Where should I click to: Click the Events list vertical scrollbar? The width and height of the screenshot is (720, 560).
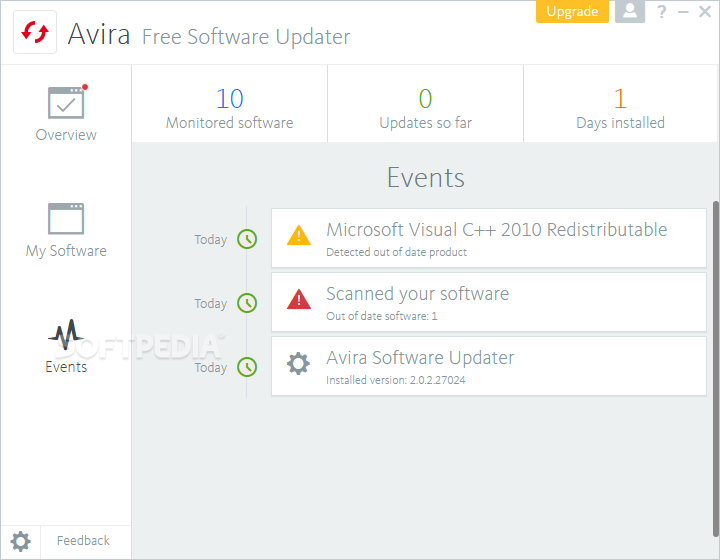click(x=715, y=368)
